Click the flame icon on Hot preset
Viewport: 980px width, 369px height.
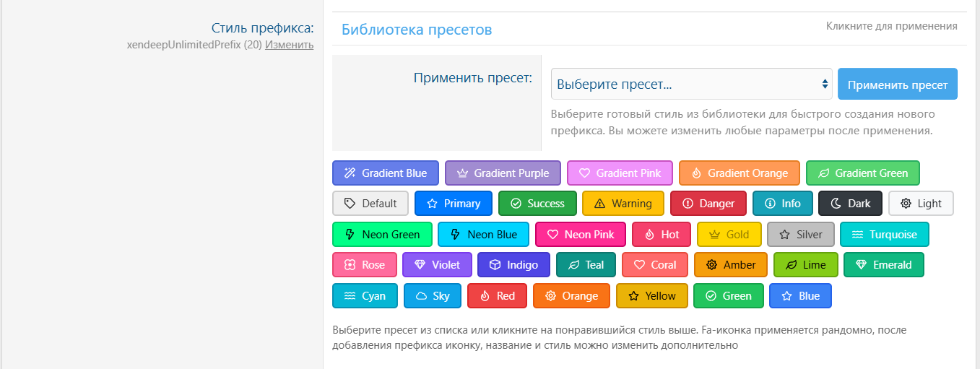(x=649, y=235)
